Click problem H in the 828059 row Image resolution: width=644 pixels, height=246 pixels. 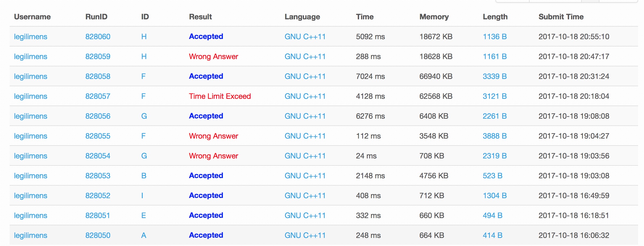144,56
